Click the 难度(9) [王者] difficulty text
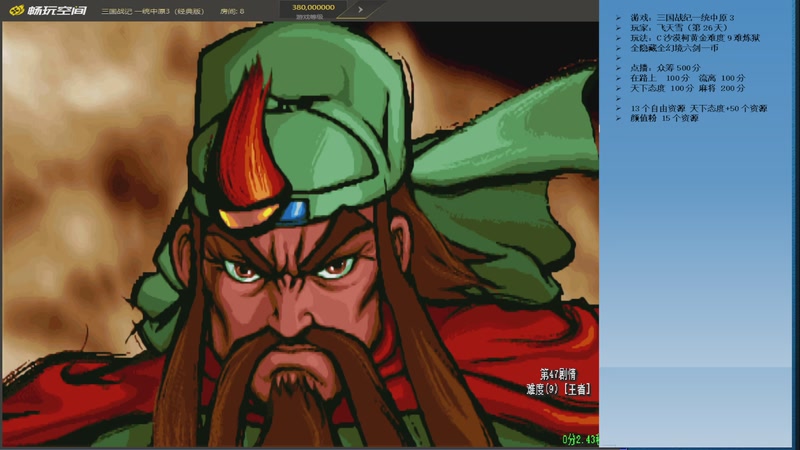The height and width of the screenshot is (450, 800). click(x=559, y=389)
